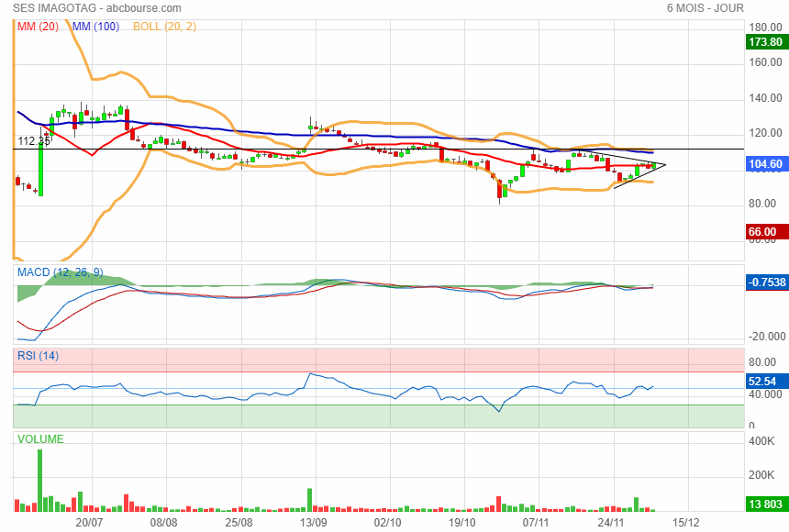789x532 pixels.
Task: Click the -20.000 MACD axis label
Action: tap(767, 337)
